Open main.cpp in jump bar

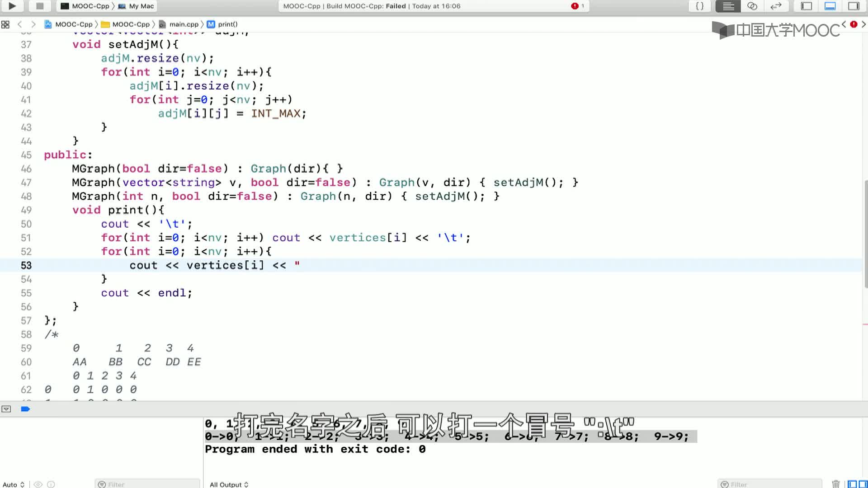(179, 24)
